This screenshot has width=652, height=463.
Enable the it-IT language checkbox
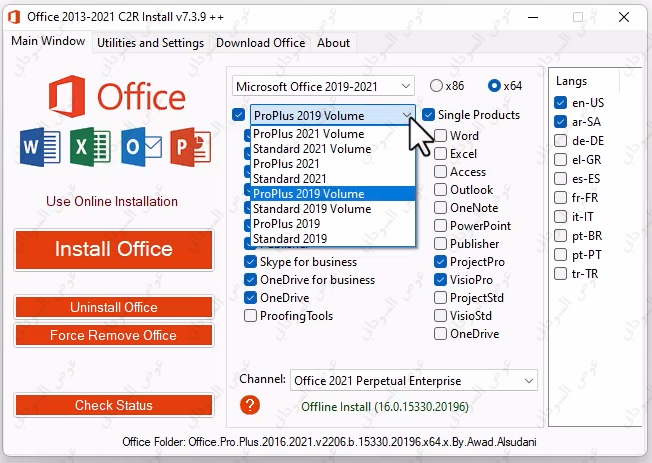[561, 216]
